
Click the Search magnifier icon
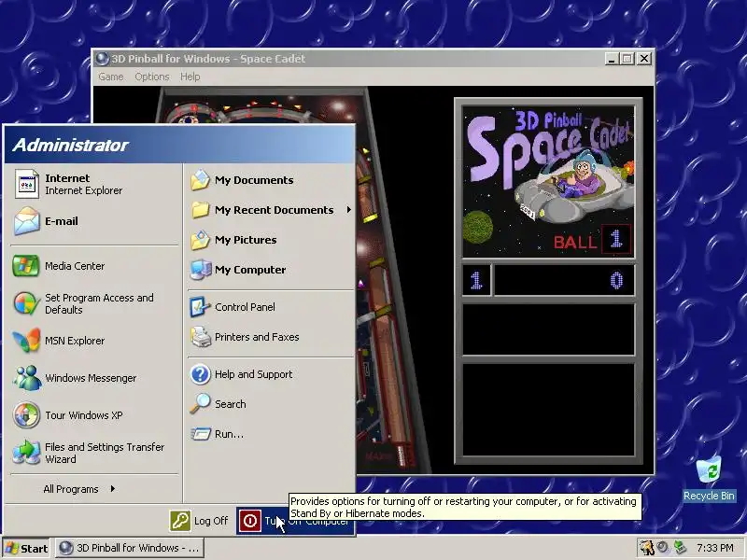tap(200, 404)
